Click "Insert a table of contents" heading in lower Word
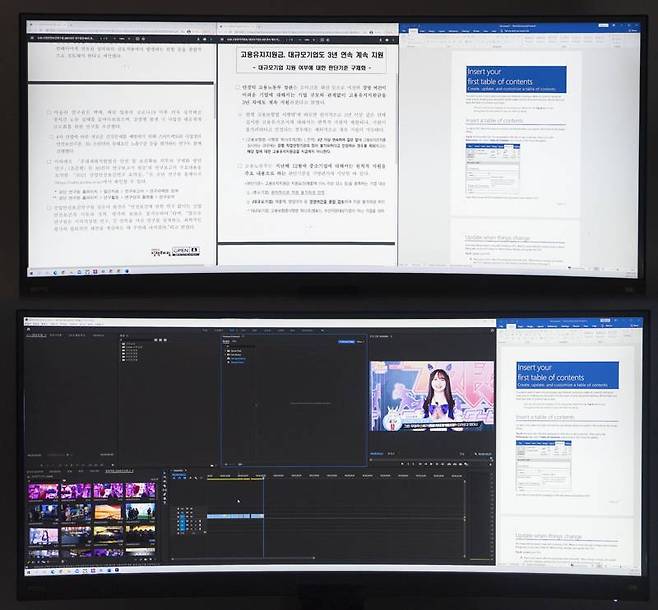658x610 pixels. pos(545,417)
